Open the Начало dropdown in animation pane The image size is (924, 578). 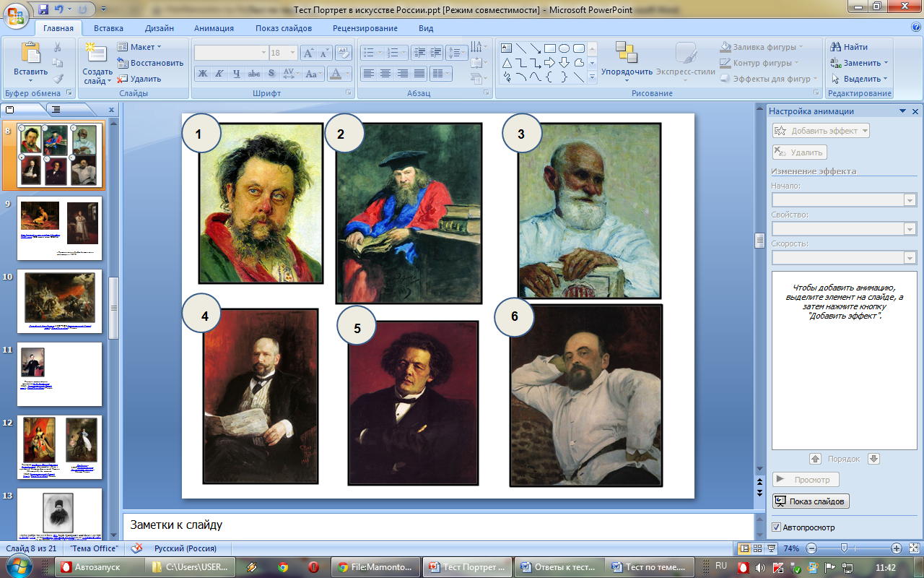tap(910, 200)
